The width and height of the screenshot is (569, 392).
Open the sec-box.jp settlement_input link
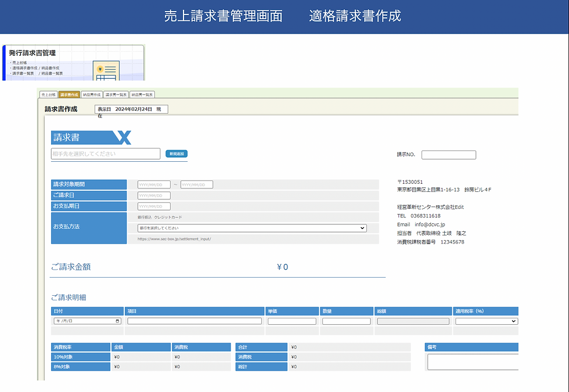point(174,239)
